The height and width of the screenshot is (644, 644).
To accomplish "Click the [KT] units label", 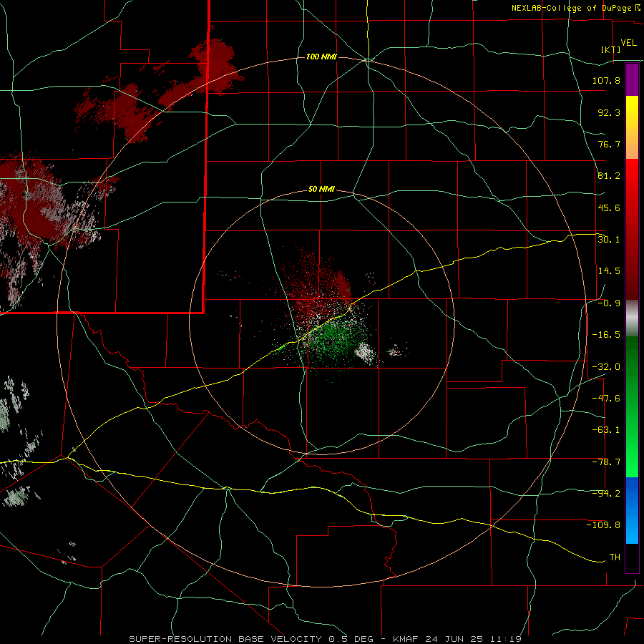I will (x=610, y=49).
